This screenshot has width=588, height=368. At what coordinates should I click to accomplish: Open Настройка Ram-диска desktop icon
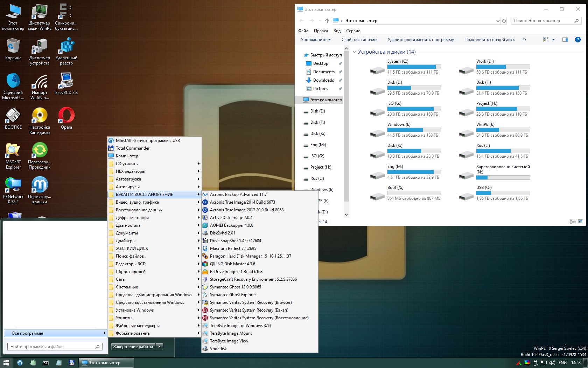(40, 121)
